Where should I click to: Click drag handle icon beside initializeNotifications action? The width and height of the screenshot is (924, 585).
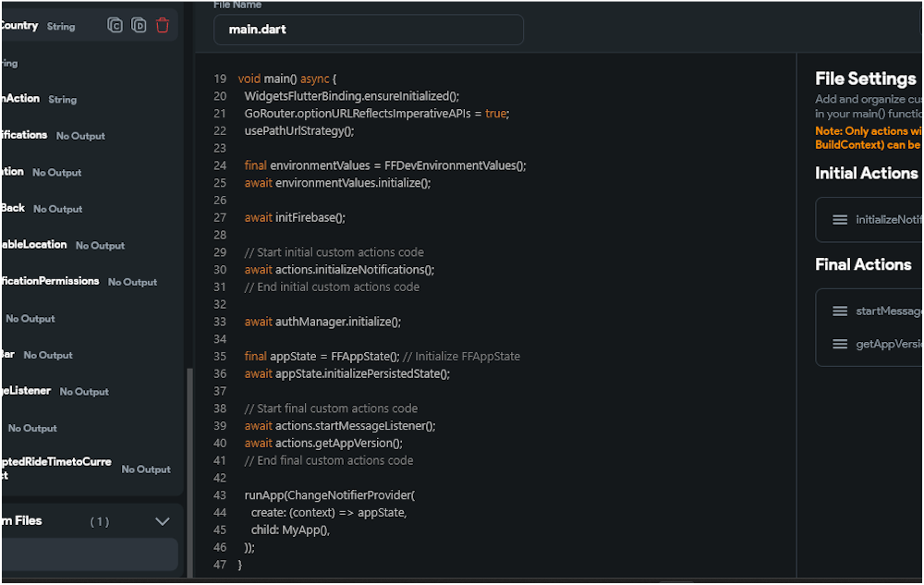pyautogui.click(x=840, y=220)
